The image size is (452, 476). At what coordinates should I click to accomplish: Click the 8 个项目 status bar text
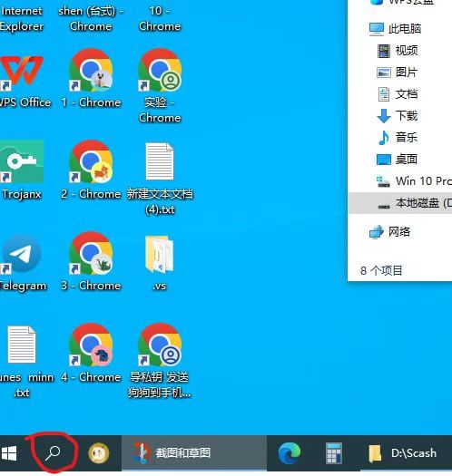[381, 270]
